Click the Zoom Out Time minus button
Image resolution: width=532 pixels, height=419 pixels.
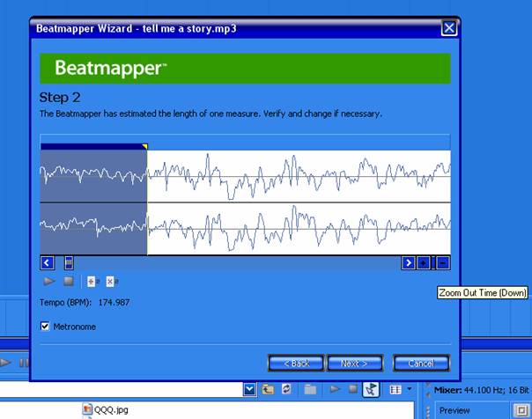tap(443, 262)
